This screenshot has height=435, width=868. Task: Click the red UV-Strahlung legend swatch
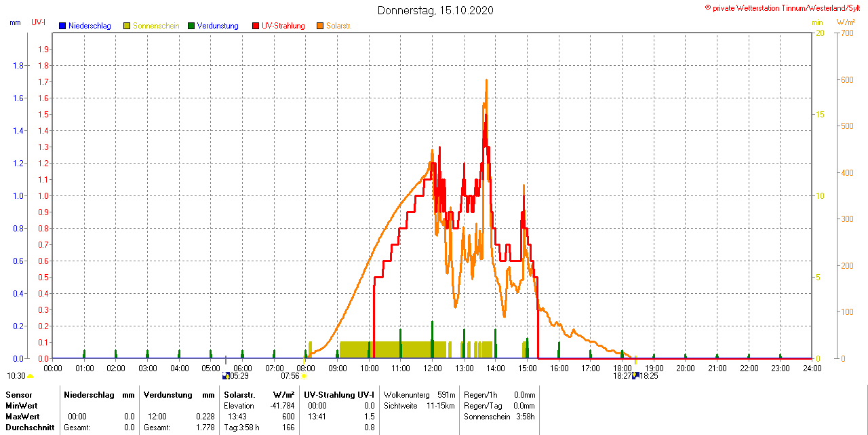[x=256, y=26]
